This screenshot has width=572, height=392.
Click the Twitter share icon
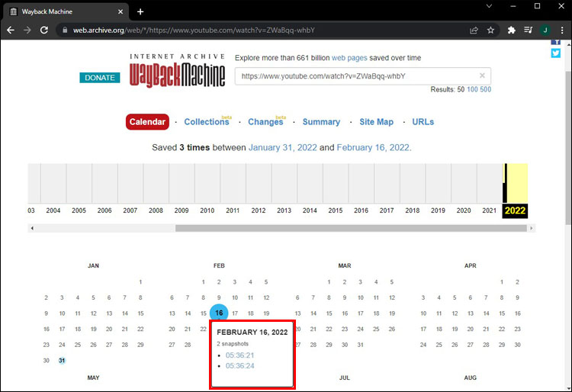point(555,53)
